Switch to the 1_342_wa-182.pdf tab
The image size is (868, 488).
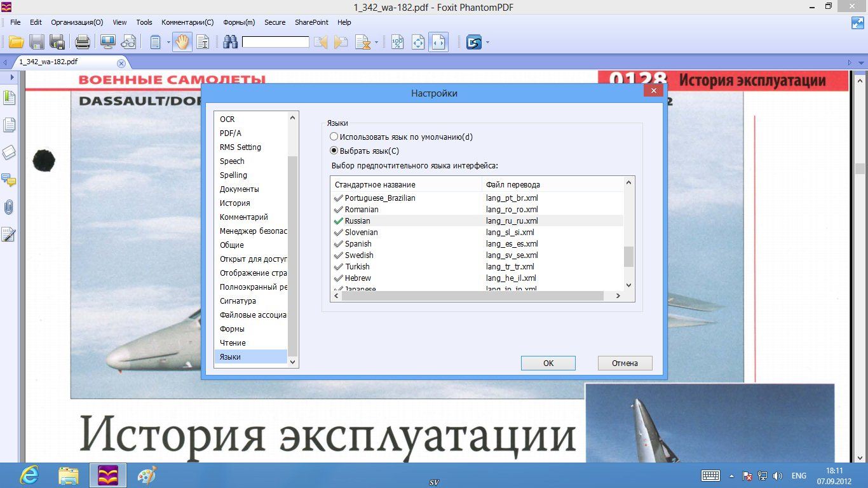48,62
